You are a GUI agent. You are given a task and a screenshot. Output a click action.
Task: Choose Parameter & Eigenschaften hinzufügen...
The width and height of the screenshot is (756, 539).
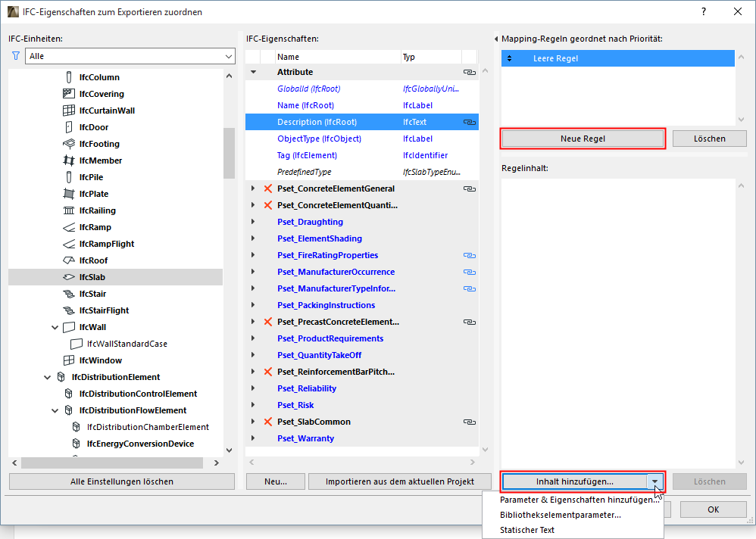(579, 500)
